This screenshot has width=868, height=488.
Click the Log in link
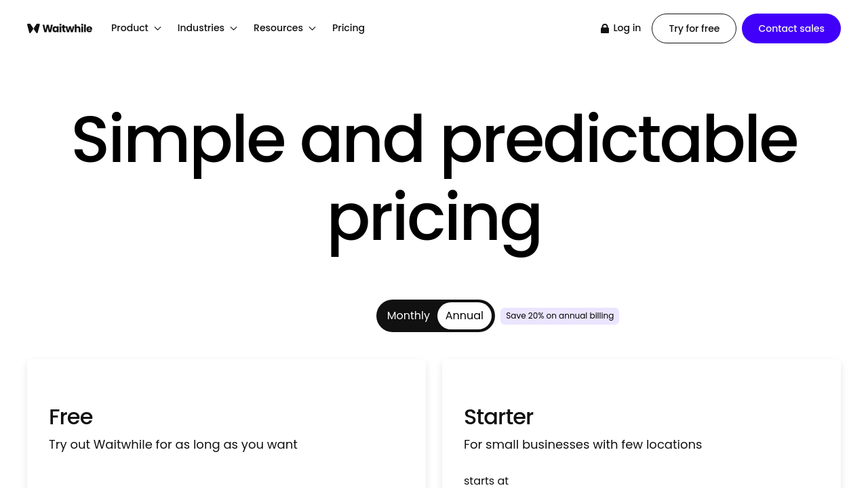pyautogui.click(x=627, y=28)
